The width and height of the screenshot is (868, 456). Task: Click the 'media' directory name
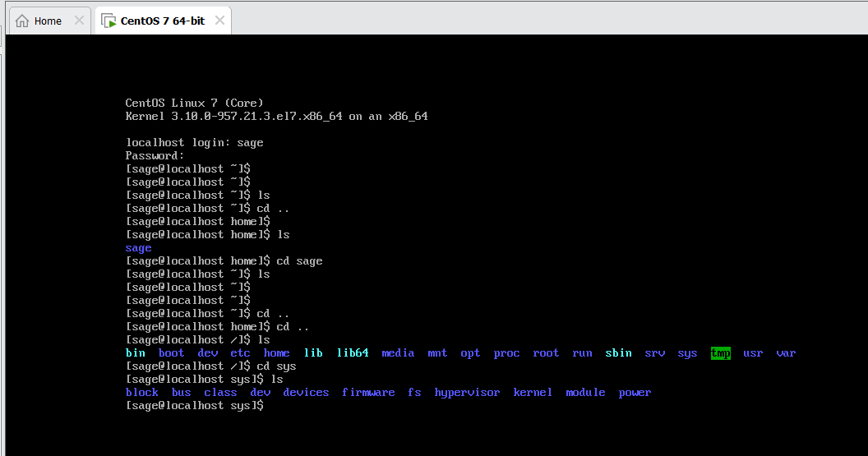pos(398,353)
